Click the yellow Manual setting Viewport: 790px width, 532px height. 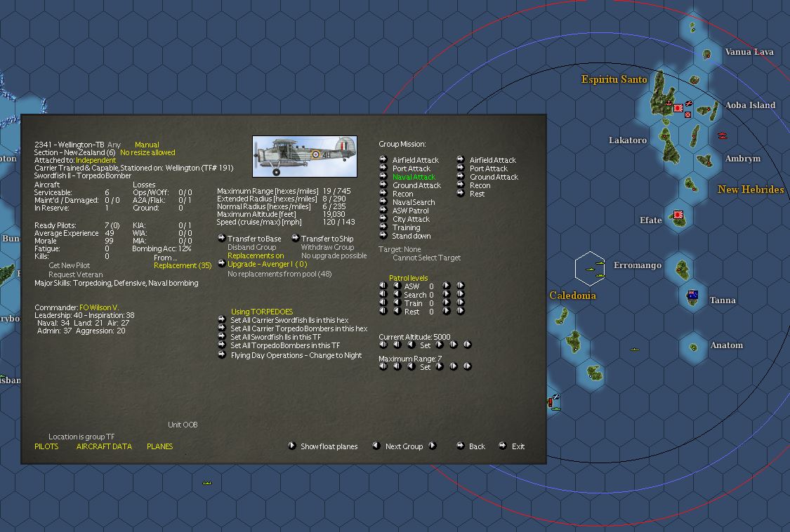(147, 145)
